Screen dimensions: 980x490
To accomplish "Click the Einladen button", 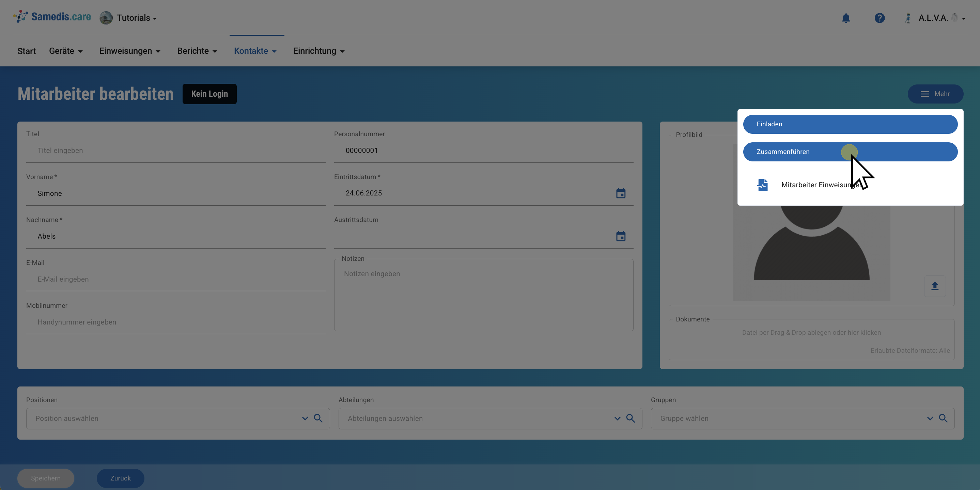I will pyautogui.click(x=850, y=124).
